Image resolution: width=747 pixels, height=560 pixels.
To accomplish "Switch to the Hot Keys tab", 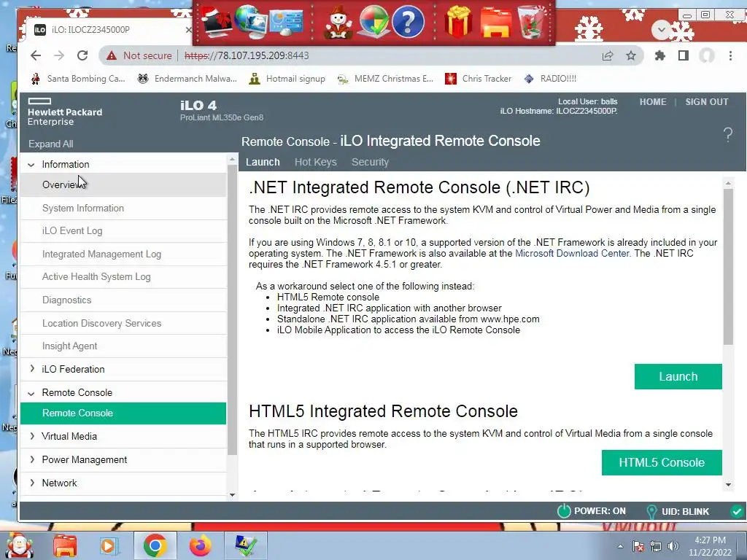I will 315,162.
